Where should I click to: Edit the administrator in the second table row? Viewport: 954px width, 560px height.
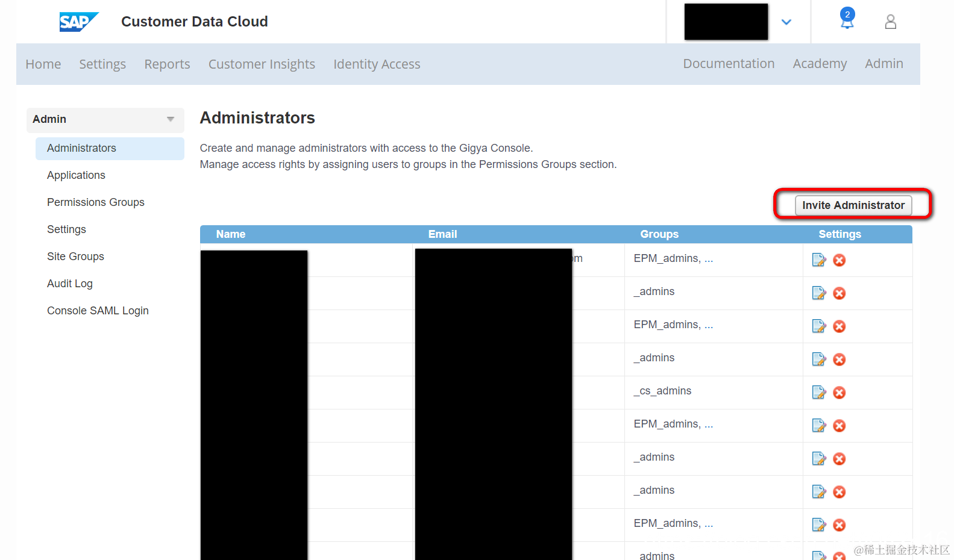(819, 293)
